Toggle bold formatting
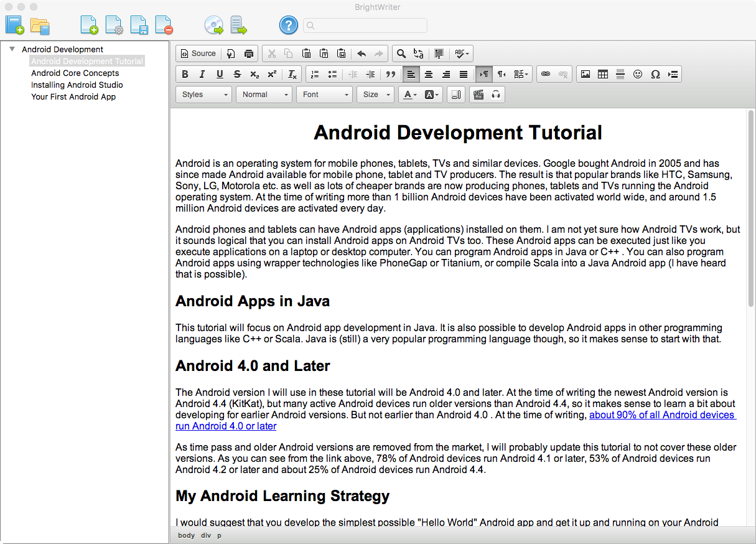Image resolution: width=756 pixels, height=544 pixels. coord(185,74)
